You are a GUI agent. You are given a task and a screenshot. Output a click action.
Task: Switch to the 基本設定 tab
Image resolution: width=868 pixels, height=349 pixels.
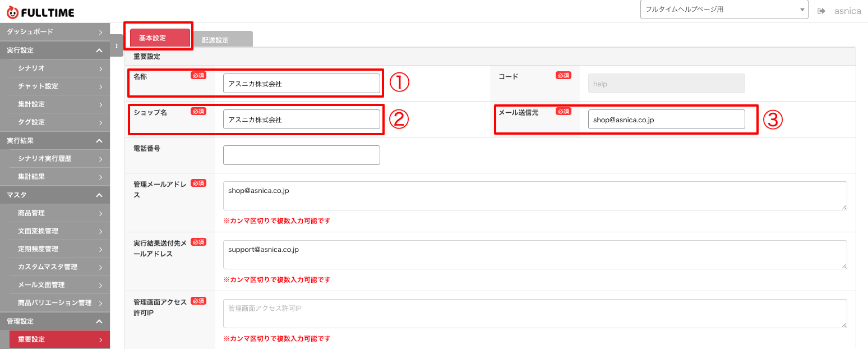pos(160,38)
